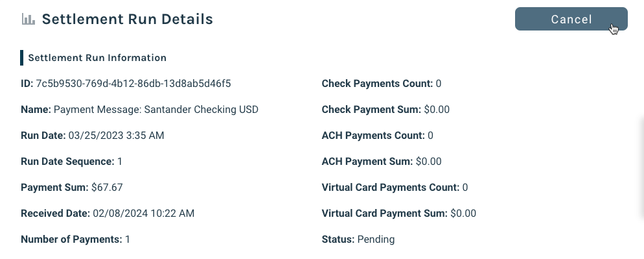
Task: Select the Check Payment Sum amount
Action: click(x=437, y=110)
